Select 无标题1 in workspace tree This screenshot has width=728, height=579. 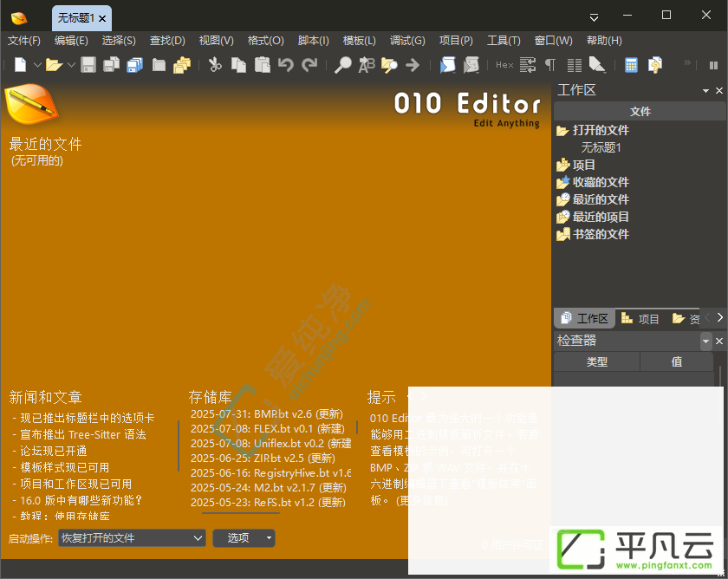coord(601,147)
